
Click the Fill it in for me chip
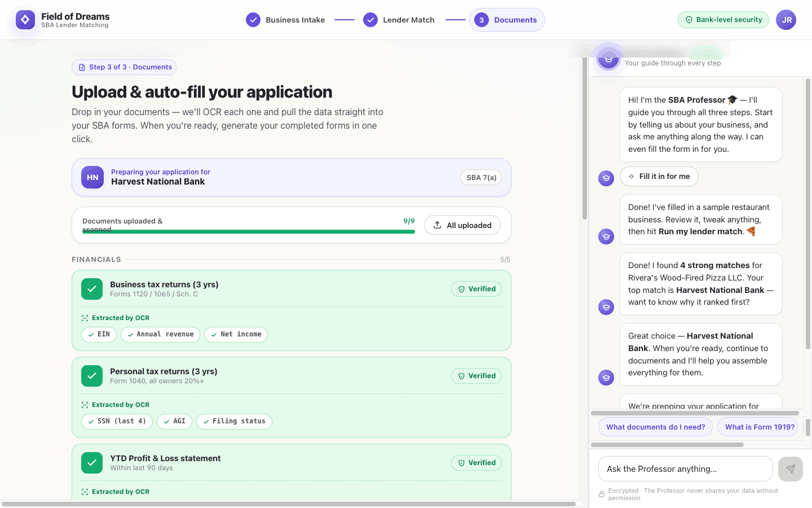[x=659, y=177]
